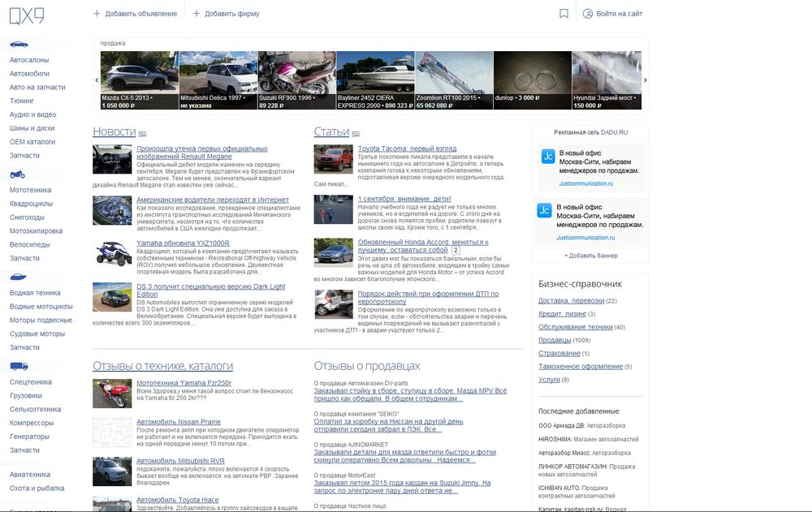Image resolution: width=812 pixels, height=512 pixels.
Task: Click Добавить объявление link
Action: coord(140,14)
